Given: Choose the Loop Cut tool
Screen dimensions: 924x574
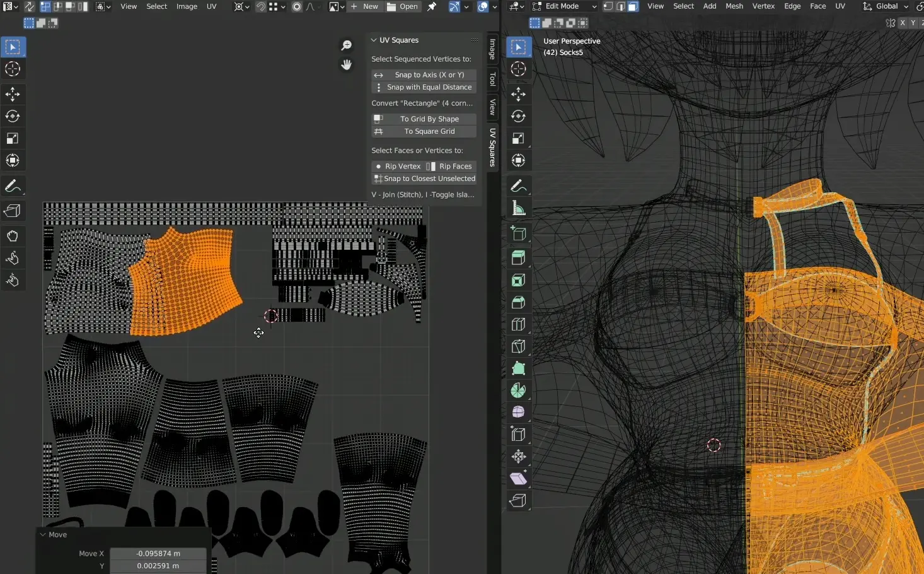Looking at the screenshot, I should (518, 324).
